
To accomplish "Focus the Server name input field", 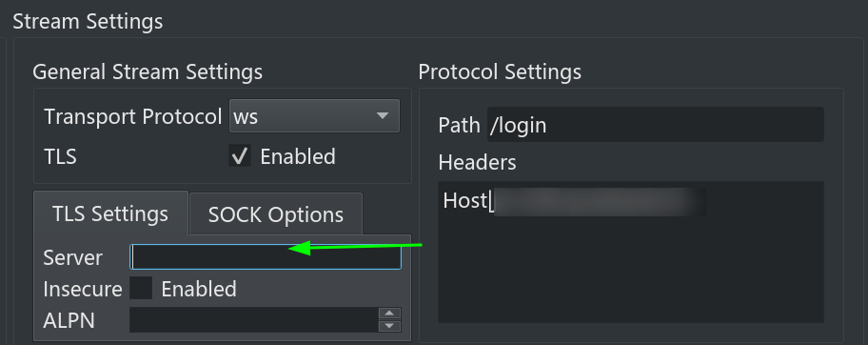I will click(266, 256).
